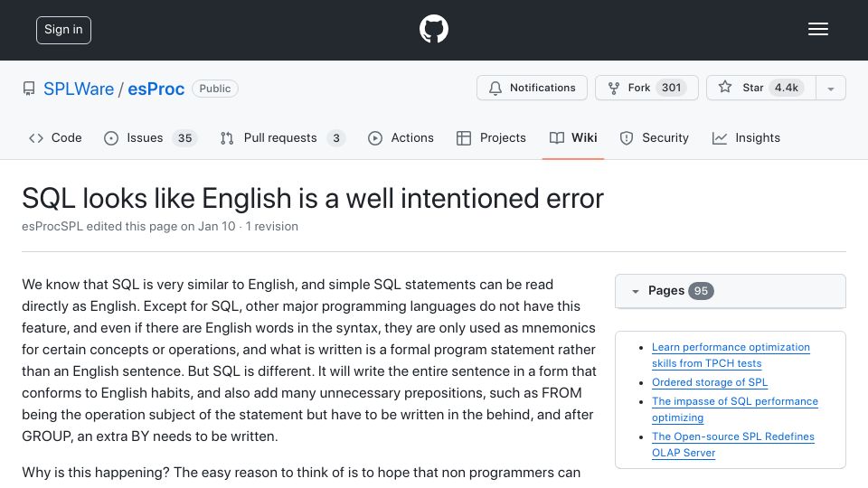This screenshot has width=868, height=488.
Task: Click the star count 4.4k
Action: [786, 88]
